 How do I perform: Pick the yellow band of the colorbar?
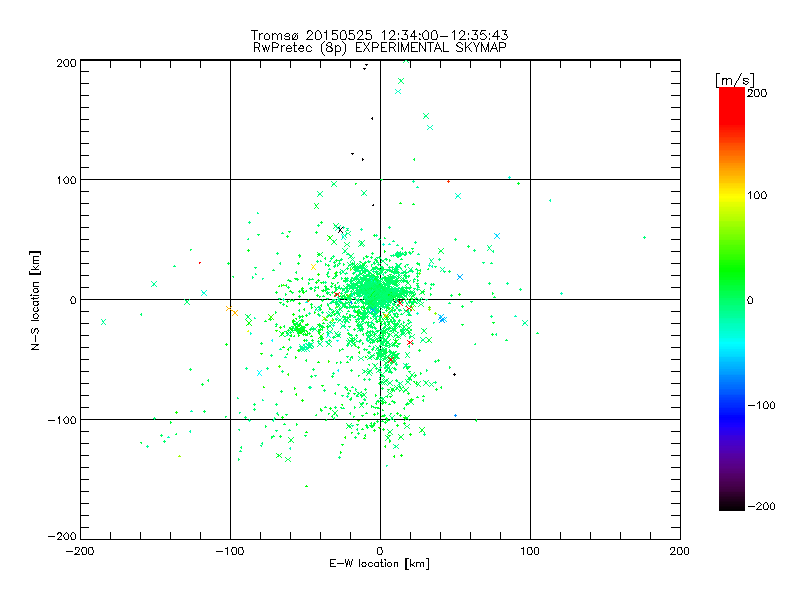732,195
